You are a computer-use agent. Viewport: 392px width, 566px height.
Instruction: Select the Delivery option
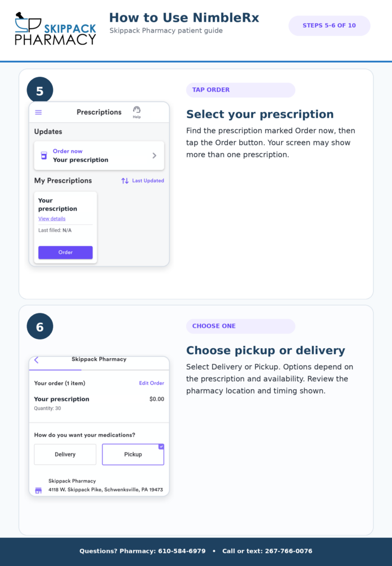[x=65, y=454]
